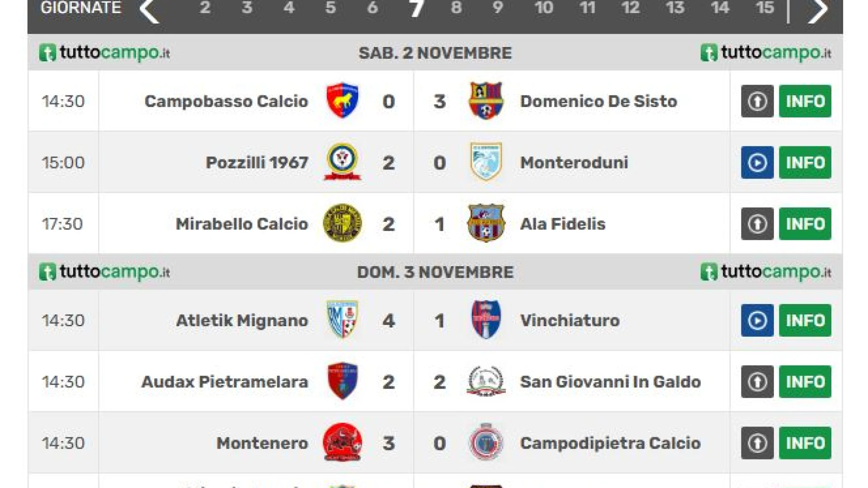This screenshot has width=868, height=488.
Task: Select giornata 8 tab
Action: coord(456,8)
